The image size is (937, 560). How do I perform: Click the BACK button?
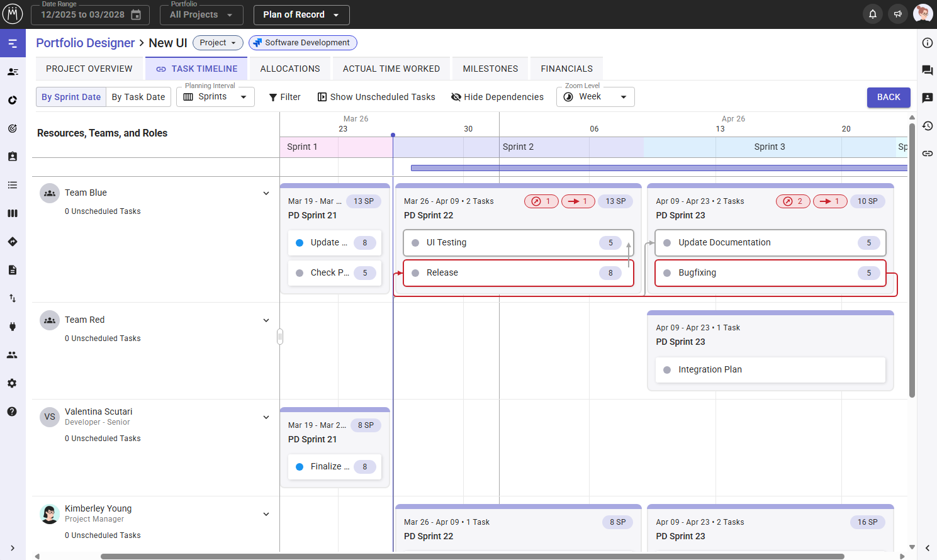[888, 98]
